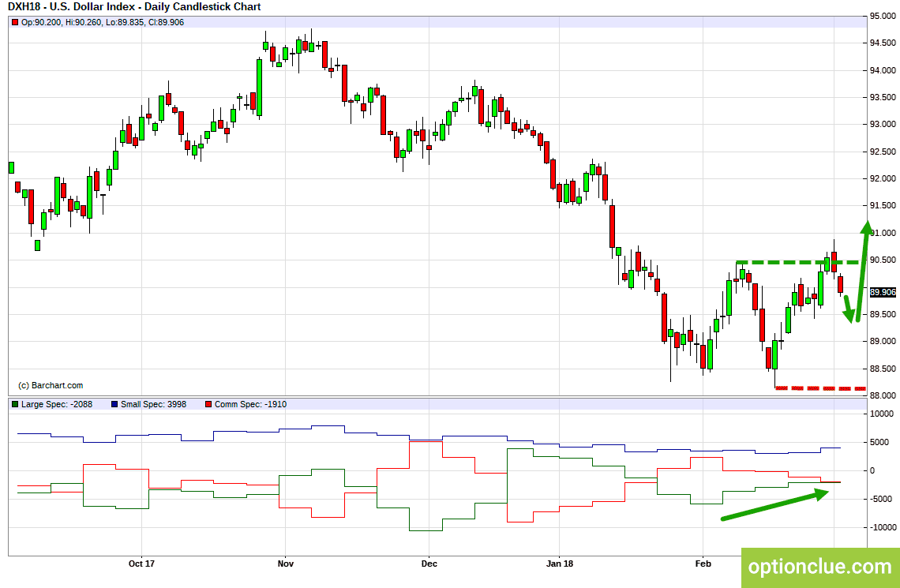
Task: Click the 88.000 price axis label
Action: pyautogui.click(x=883, y=396)
